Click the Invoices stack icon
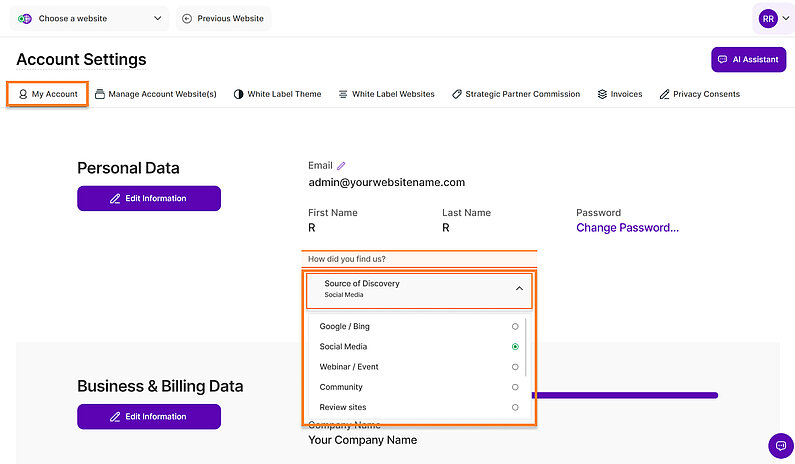This screenshot has width=795, height=464. pyautogui.click(x=602, y=94)
